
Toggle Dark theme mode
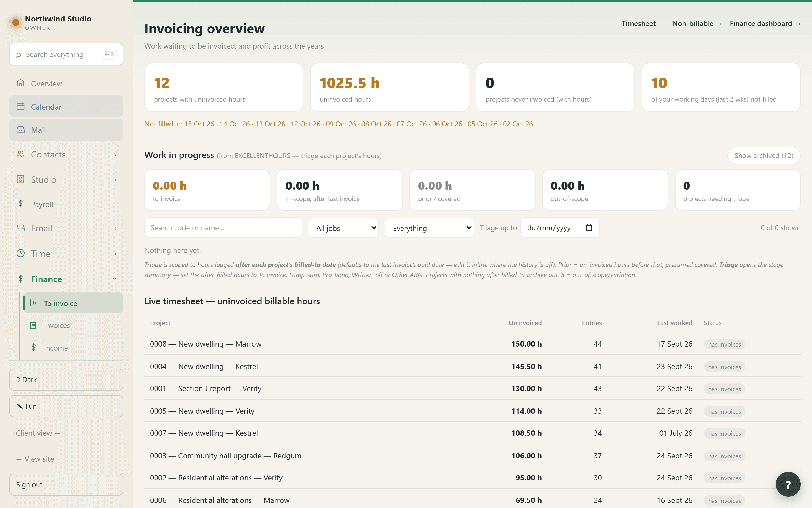coord(66,380)
